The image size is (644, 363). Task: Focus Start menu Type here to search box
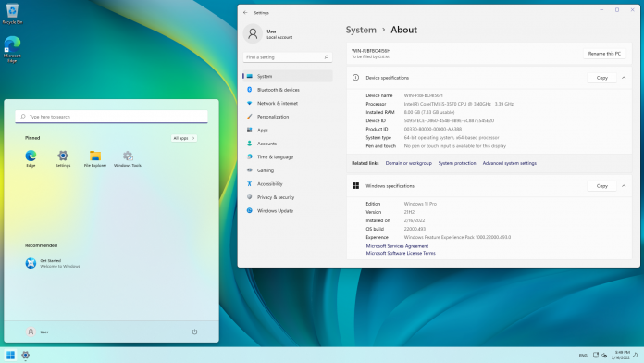[111, 117]
